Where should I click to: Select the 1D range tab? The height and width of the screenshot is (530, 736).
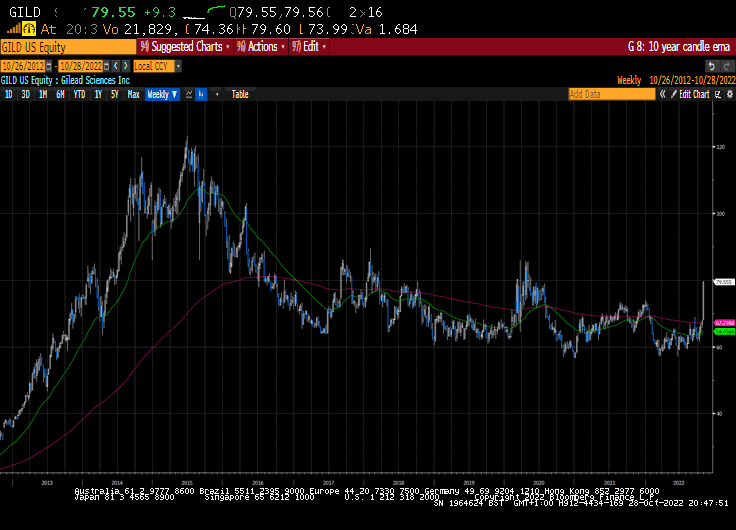[8, 94]
